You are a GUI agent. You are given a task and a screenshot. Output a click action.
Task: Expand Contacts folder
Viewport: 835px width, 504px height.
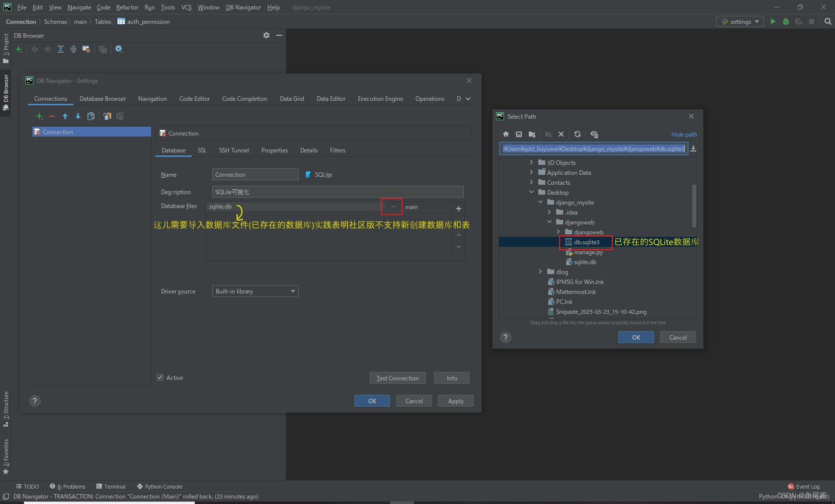pyautogui.click(x=531, y=182)
